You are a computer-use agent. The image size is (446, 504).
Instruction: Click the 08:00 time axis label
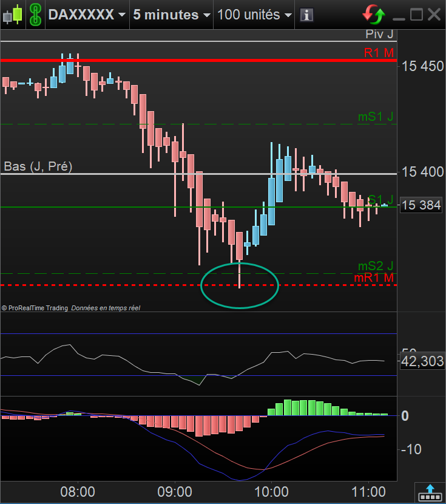click(78, 492)
